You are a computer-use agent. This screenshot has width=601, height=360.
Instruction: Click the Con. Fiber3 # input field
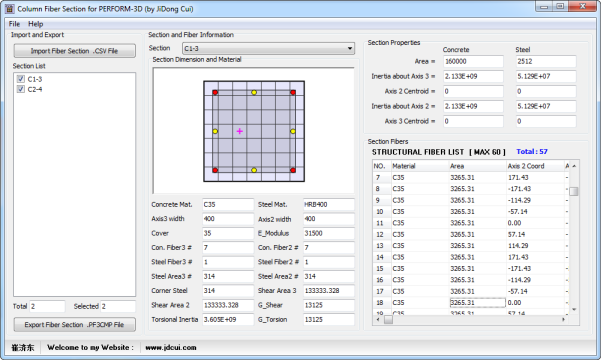tap(228, 248)
